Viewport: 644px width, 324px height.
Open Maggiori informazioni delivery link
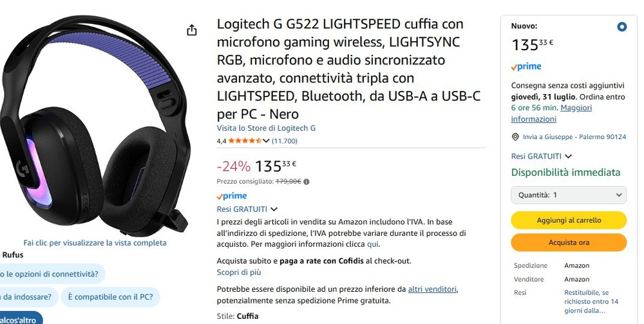coord(551,113)
